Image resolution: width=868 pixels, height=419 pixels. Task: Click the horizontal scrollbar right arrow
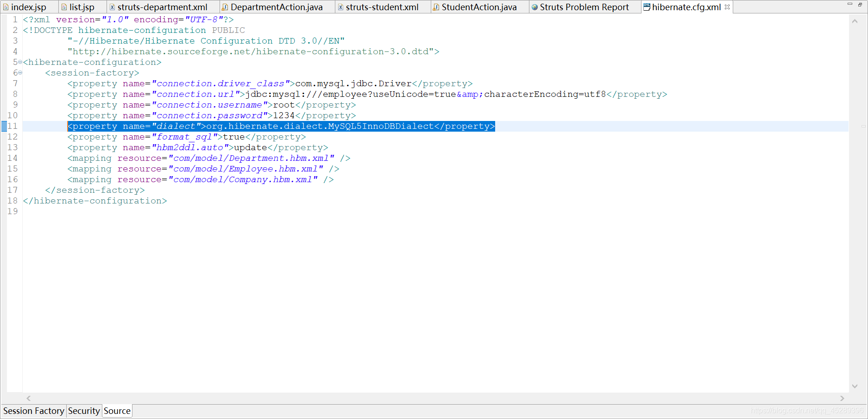tap(842, 398)
